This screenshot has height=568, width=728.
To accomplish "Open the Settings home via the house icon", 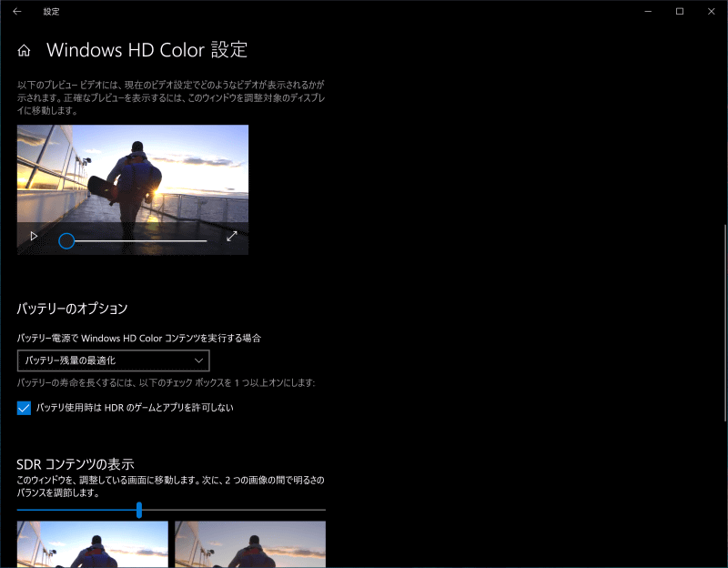I will pyautogui.click(x=24, y=50).
